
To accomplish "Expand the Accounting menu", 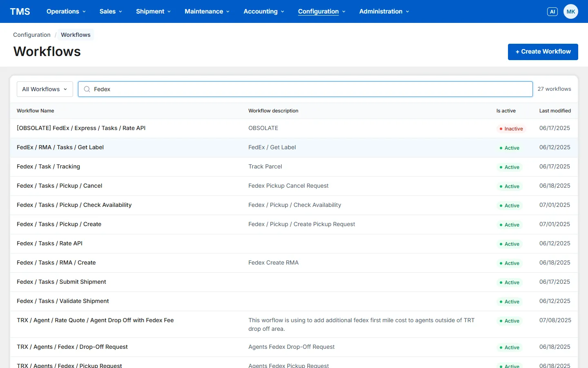I will coord(264,11).
